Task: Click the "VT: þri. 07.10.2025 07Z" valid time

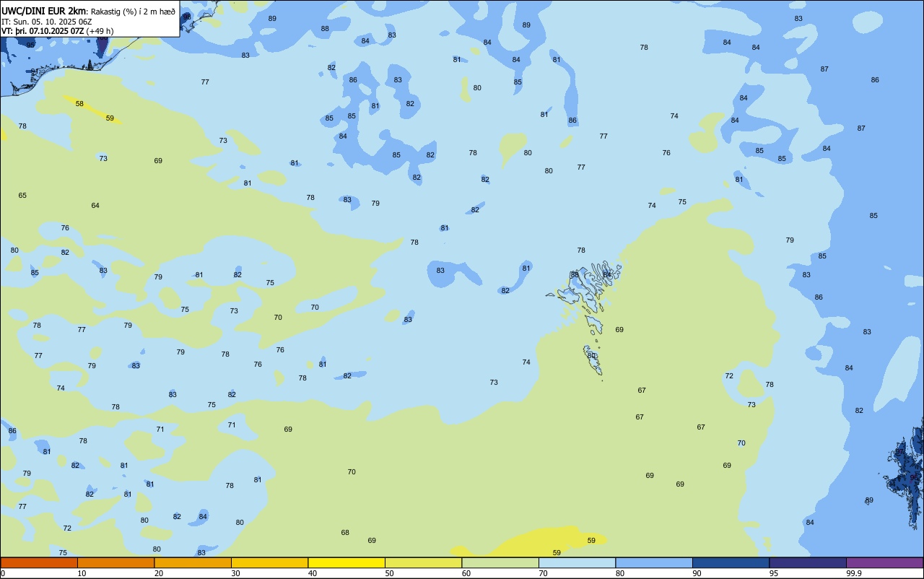Action: click(x=43, y=31)
